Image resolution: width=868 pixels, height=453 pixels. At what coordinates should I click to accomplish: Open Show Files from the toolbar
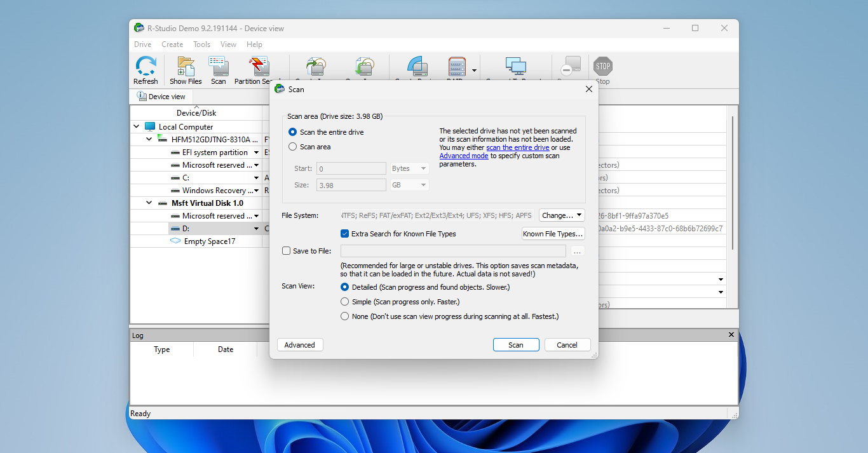(186, 66)
